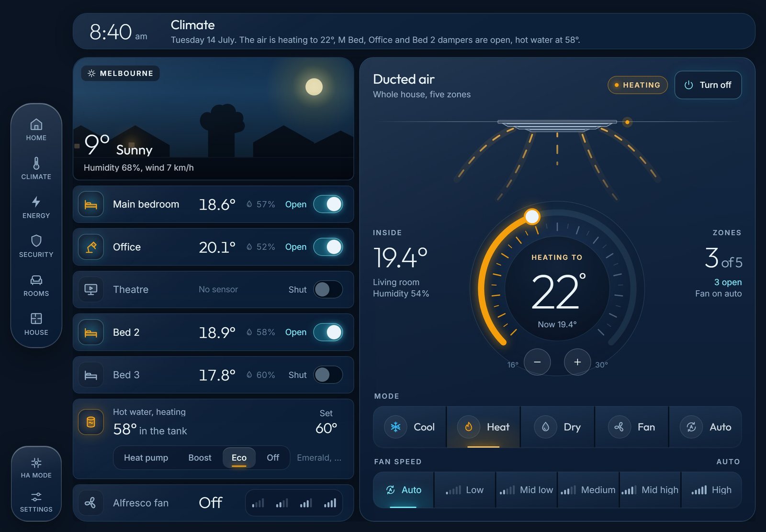Open Rooms sofa icon
Image resolution: width=766 pixels, height=532 pixels.
point(36,285)
